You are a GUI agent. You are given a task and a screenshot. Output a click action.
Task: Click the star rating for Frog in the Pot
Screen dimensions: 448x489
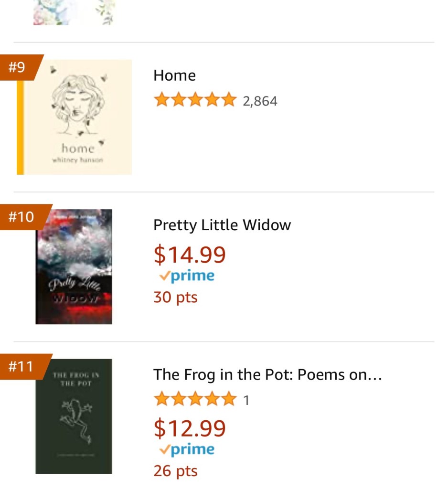[195, 399]
